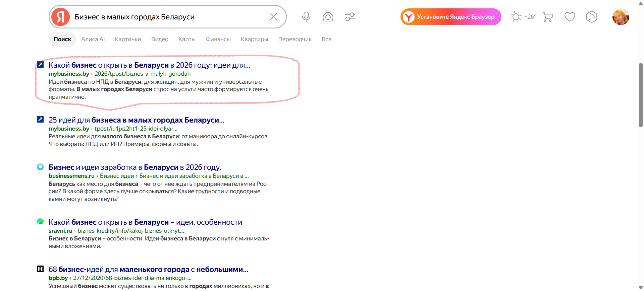The height and width of the screenshot is (291, 644).
Task: Start voice search with microphone icon
Action: tap(306, 17)
